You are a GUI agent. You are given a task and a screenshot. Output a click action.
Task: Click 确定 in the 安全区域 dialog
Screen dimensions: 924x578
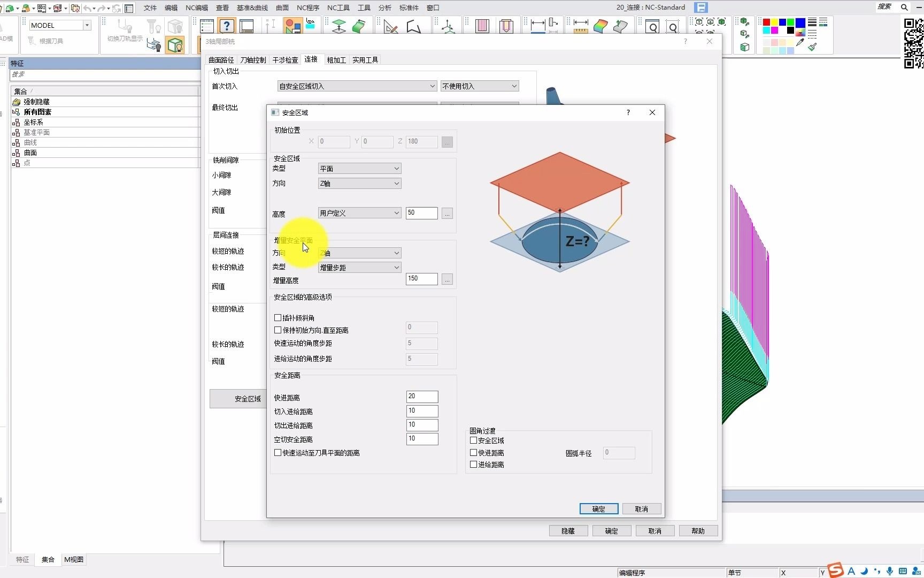(x=598, y=509)
